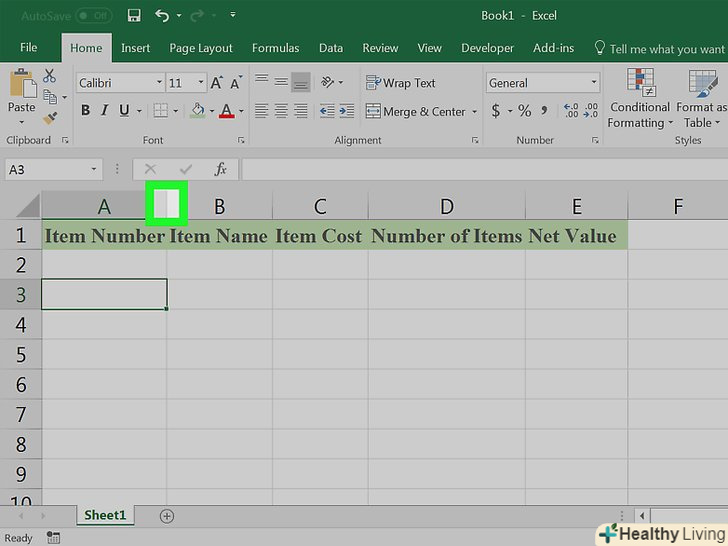Image resolution: width=728 pixels, height=546 pixels.
Task: Open Format as Table gallery
Action: coord(702,98)
